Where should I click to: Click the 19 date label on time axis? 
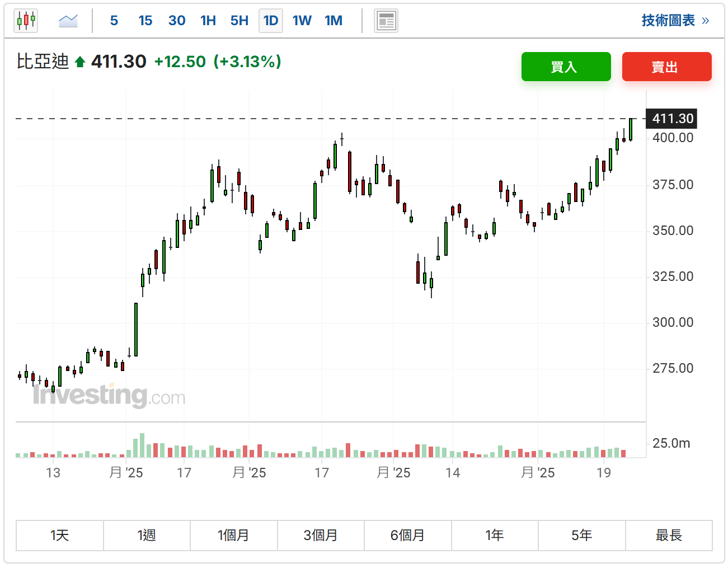604,473
